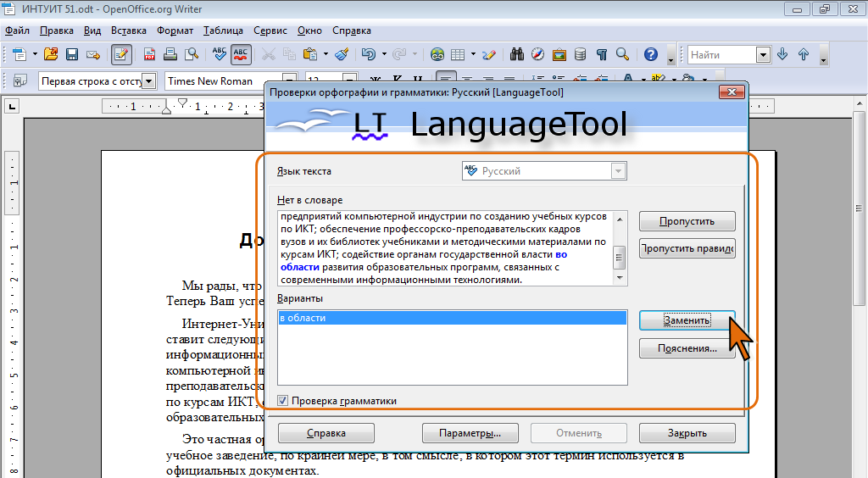The width and height of the screenshot is (868, 478).
Task: Toggle Проверка грамматики checkbox
Action: click(283, 401)
